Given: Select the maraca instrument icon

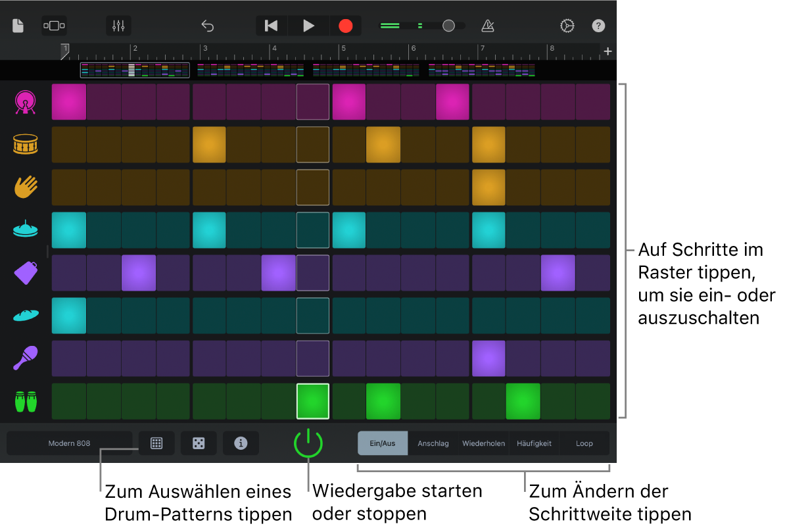Looking at the screenshot, I should [24, 358].
